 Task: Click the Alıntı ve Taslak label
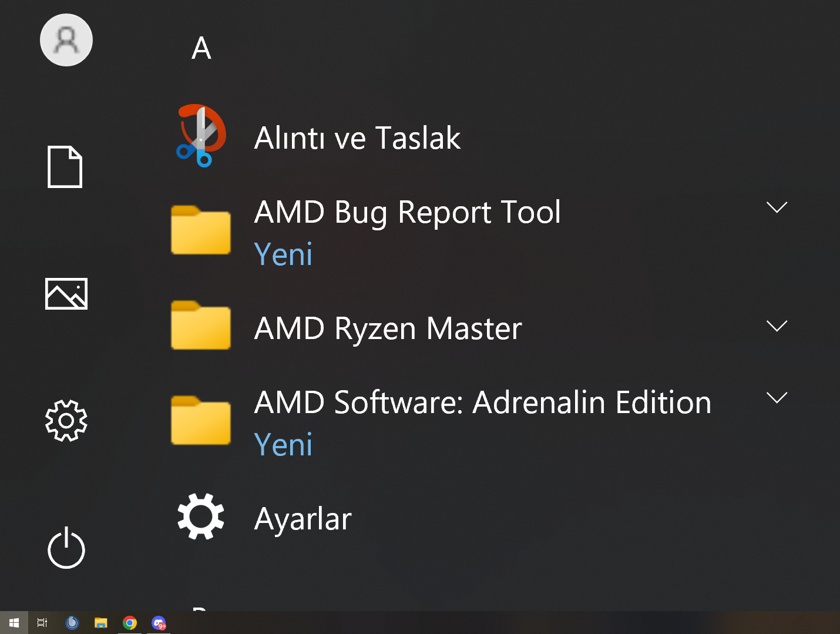click(x=357, y=138)
